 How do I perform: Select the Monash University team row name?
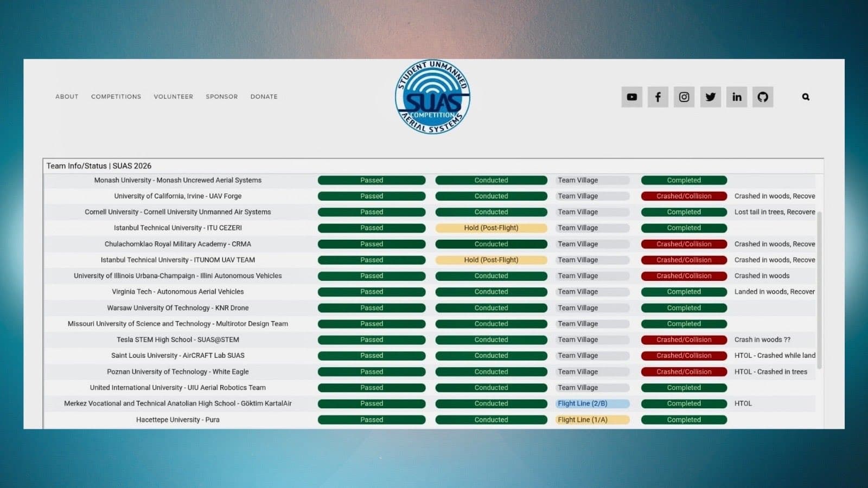tap(178, 180)
